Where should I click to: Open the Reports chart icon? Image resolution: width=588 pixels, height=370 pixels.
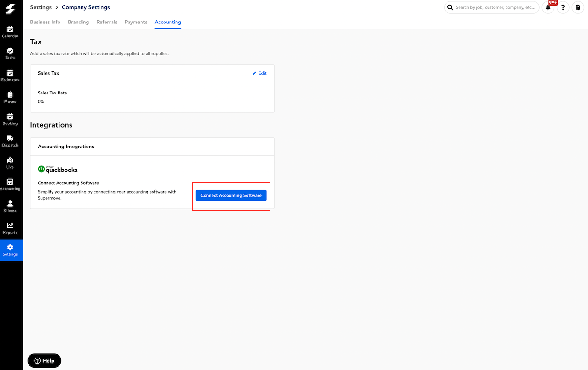10,226
